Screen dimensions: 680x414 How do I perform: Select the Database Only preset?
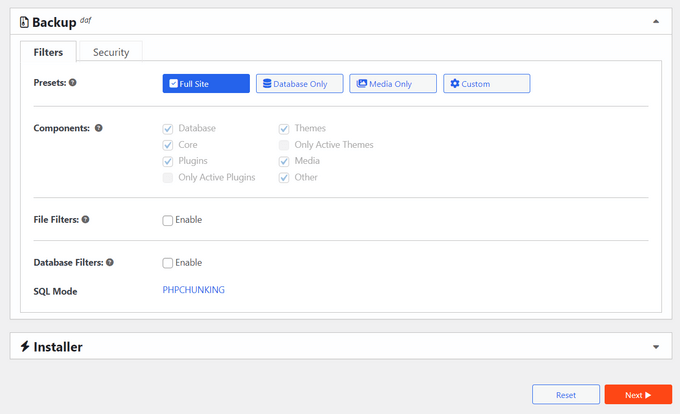(x=299, y=84)
